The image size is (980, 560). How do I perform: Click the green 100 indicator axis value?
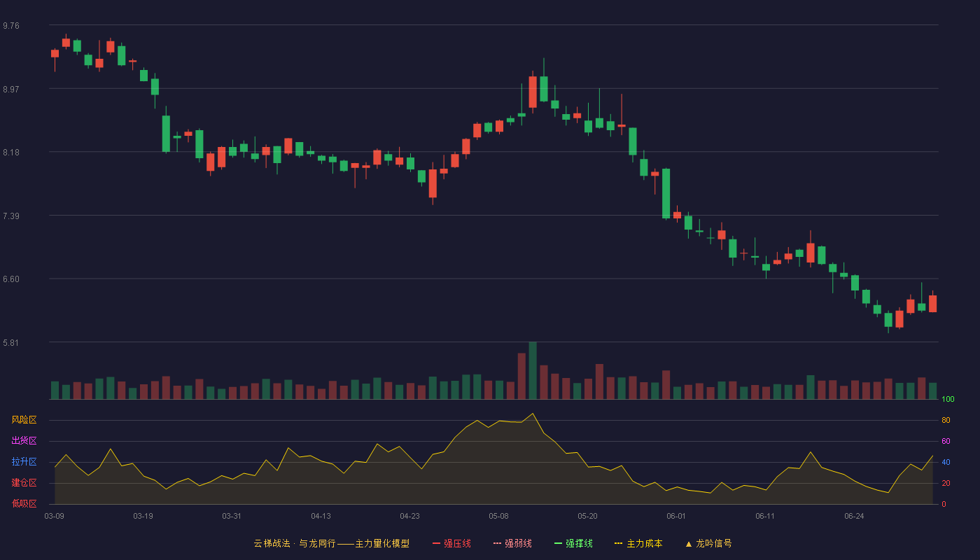[948, 400]
